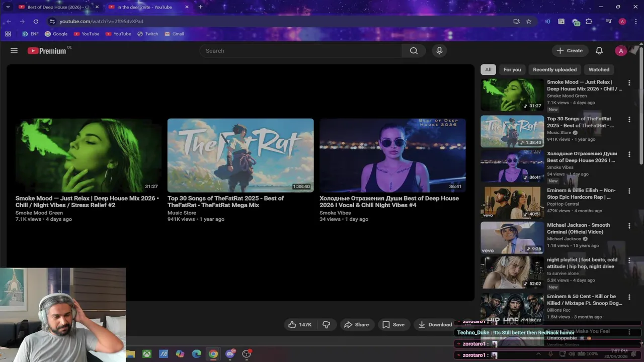Open sidebar Eminem & Billie Eilish 40:51 thumbnail
Viewport: 644px width, 362px height.
click(x=512, y=203)
